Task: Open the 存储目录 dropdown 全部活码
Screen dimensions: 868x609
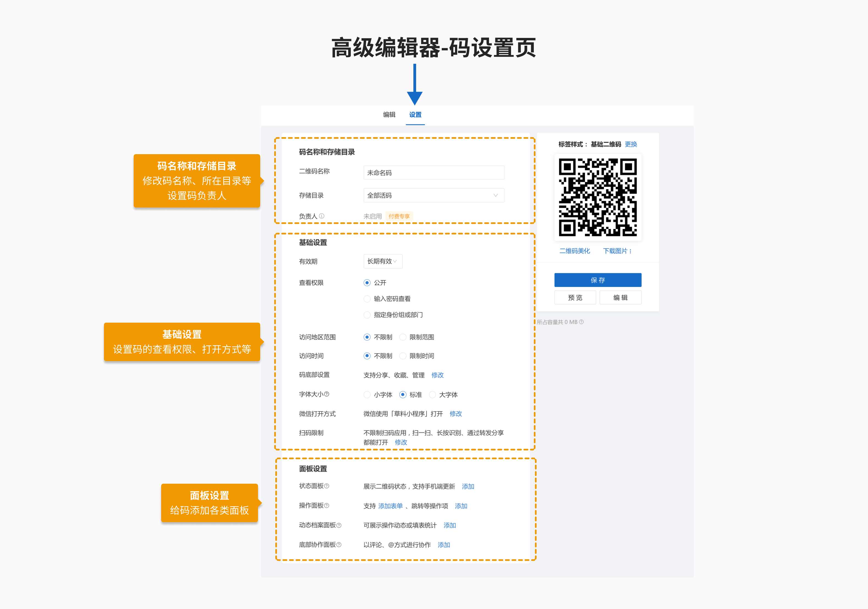Action: point(434,195)
